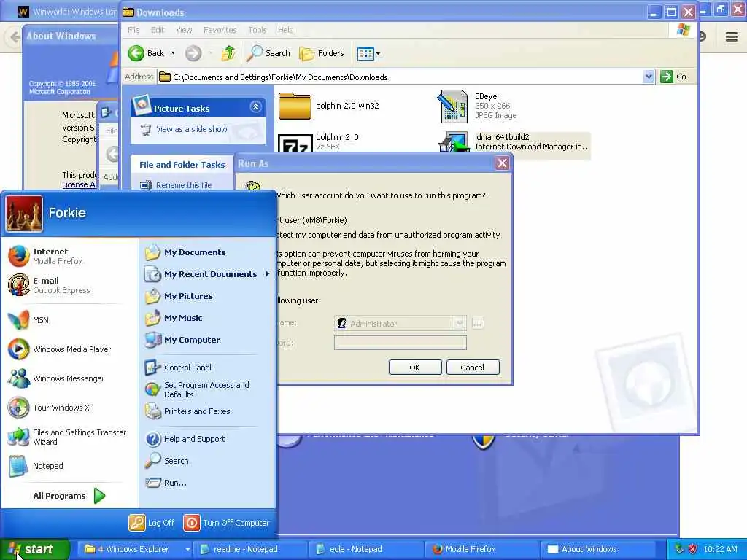747x560 pixels.
Task: Toggle the Folders pane
Action: pyautogui.click(x=322, y=52)
